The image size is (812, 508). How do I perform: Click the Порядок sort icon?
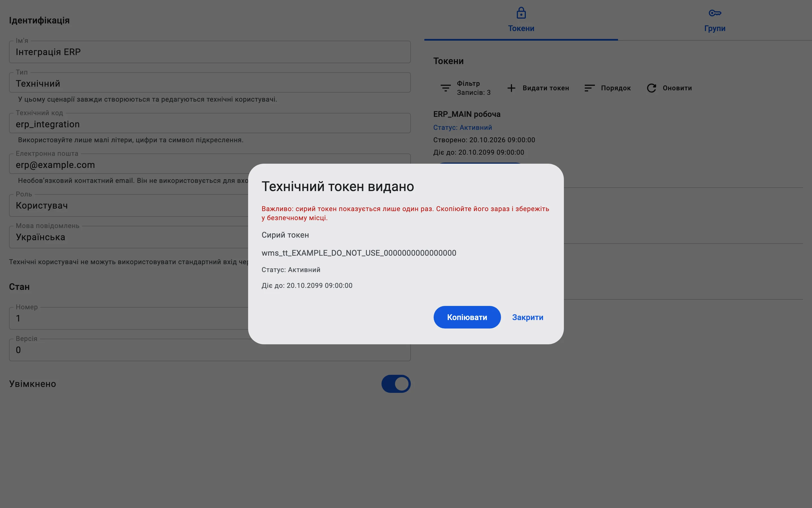(590, 88)
